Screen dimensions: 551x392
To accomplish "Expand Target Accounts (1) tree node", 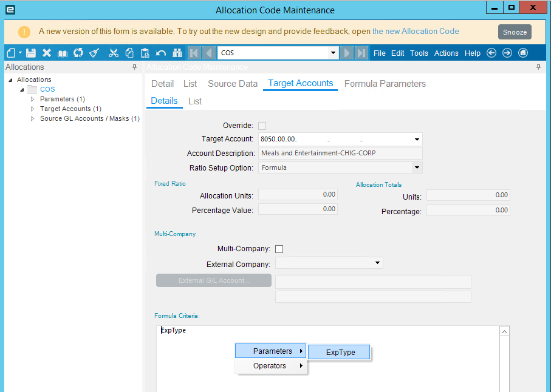I will click(32, 109).
